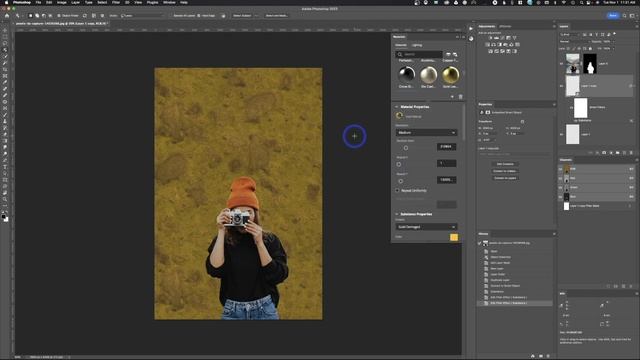Select the Move tool
Viewport: 640px width, 360px height.
(x=5, y=30)
